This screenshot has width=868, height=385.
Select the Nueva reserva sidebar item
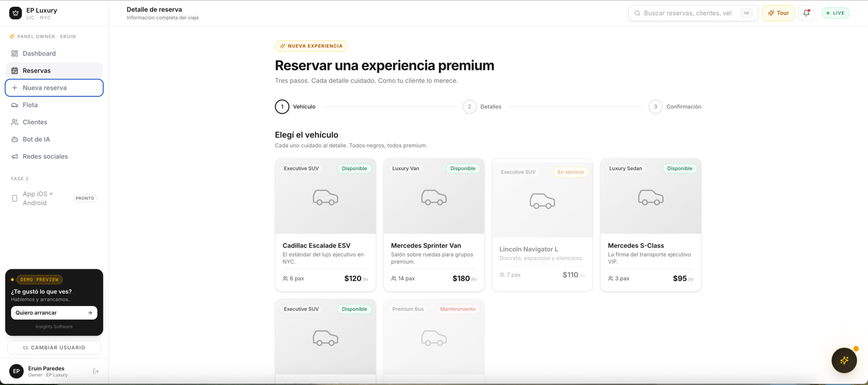[x=54, y=88]
